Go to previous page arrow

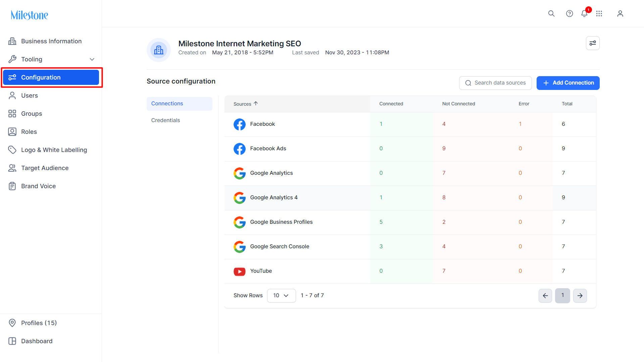coord(545,296)
